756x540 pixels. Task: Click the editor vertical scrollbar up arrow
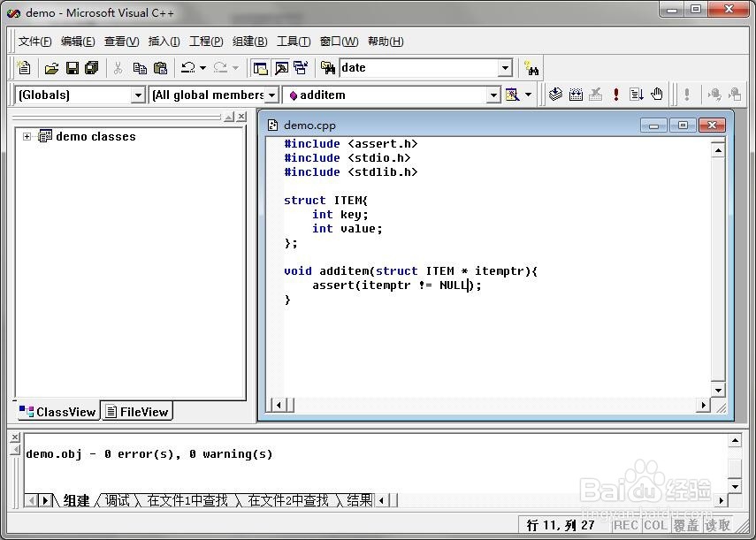point(718,150)
